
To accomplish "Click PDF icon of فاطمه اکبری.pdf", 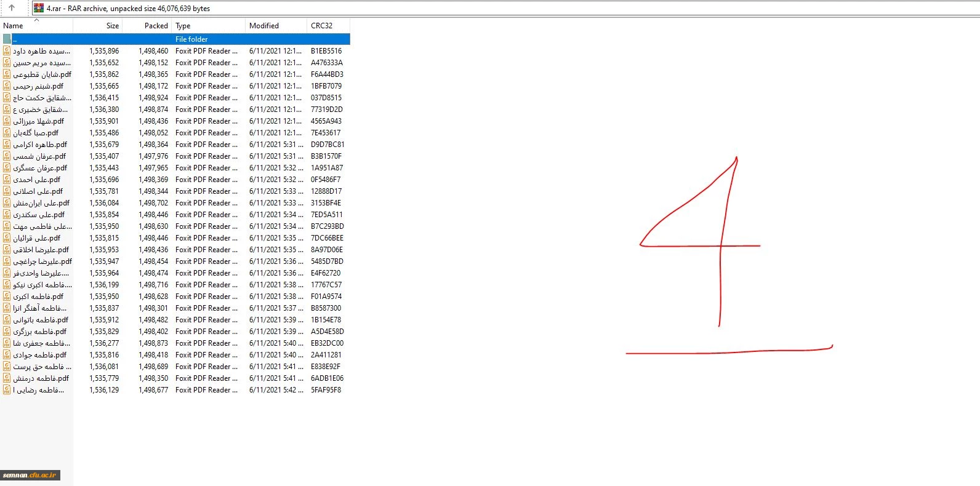I will 7,297.
